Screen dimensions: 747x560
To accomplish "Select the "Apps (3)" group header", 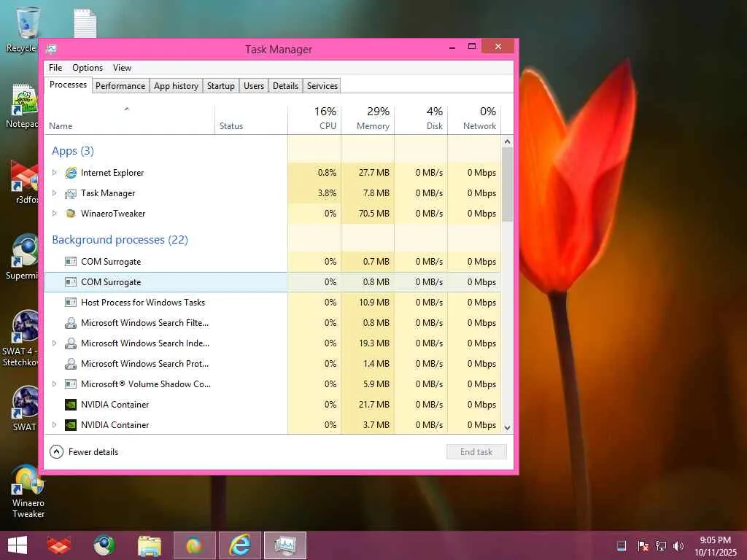I will (x=73, y=151).
